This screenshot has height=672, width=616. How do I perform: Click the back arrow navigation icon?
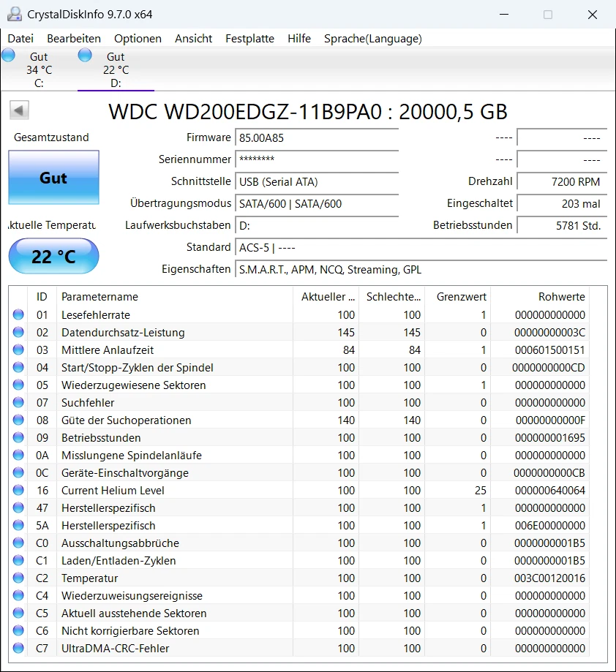pos(19,110)
